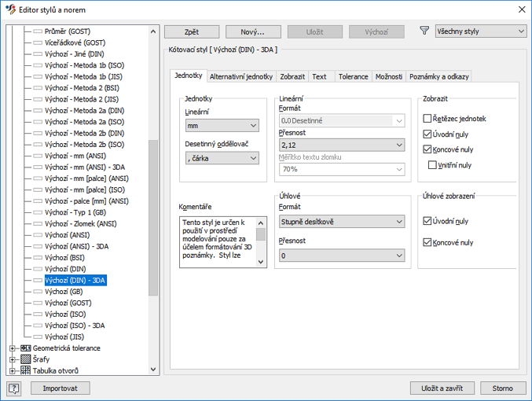Click the Zpět button

point(192,32)
